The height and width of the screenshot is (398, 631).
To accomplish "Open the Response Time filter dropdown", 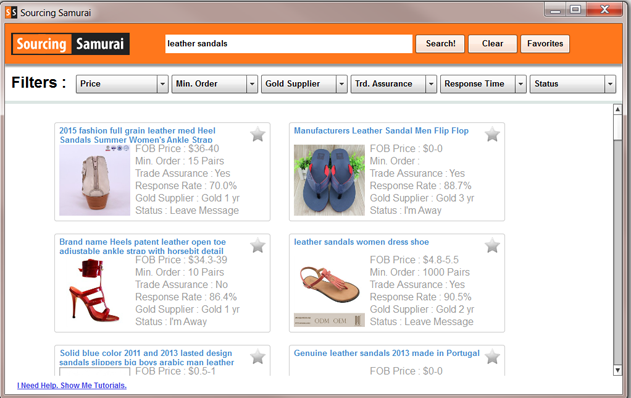I will 483,84.
